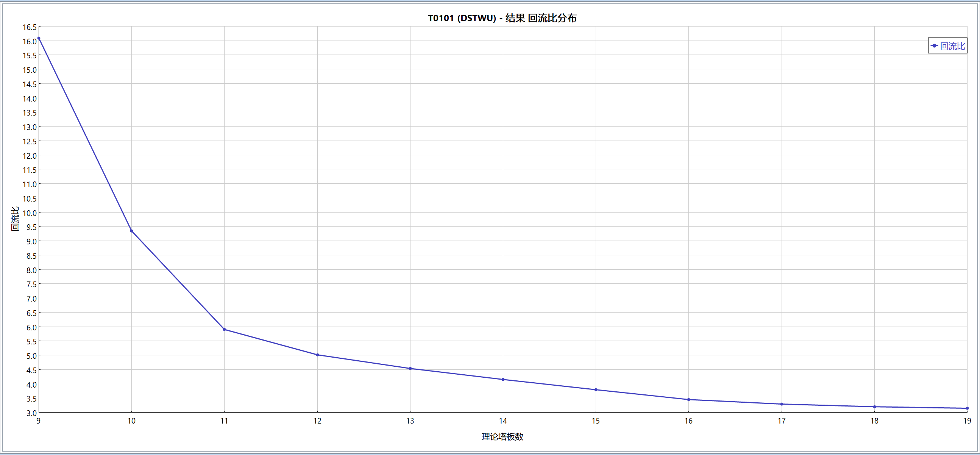Click the Y-axis tick label 10.0

point(30,213)
